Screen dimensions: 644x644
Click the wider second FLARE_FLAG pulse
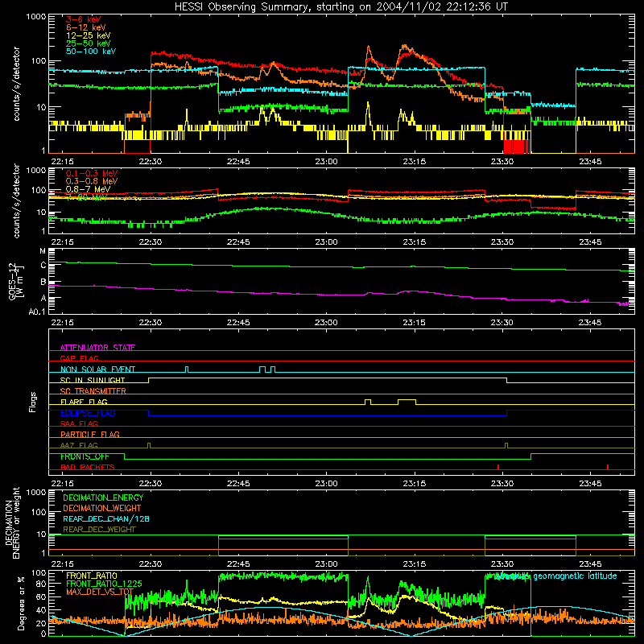click(407, 401)
